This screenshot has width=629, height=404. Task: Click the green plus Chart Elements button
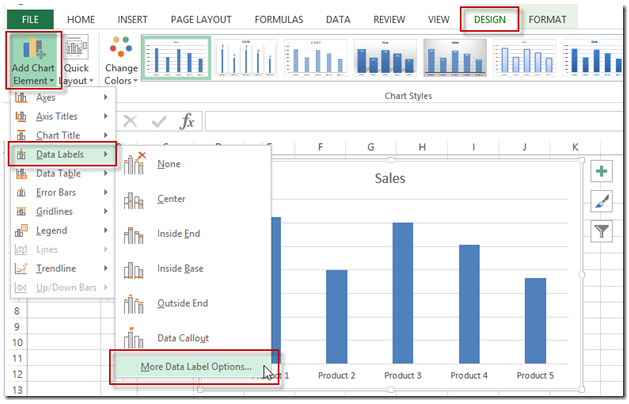click(602, 171)
